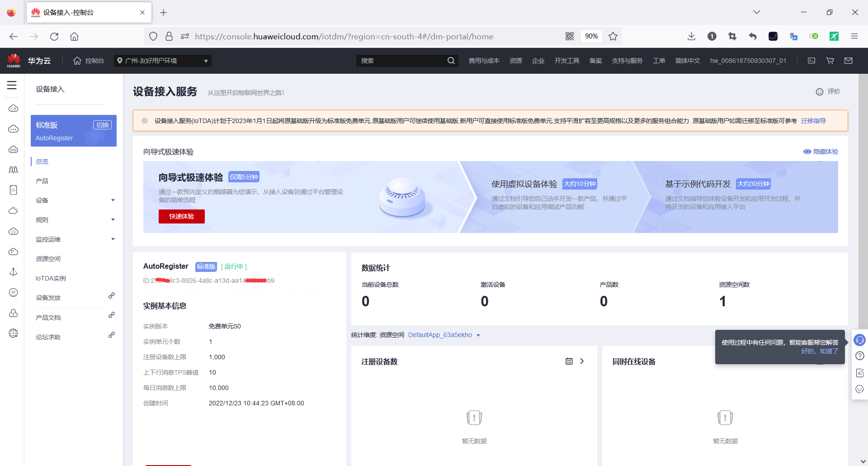Go back to the previous page
Image resolution: width=868 pixels, height=466 pixels.
tap(14, 36)
